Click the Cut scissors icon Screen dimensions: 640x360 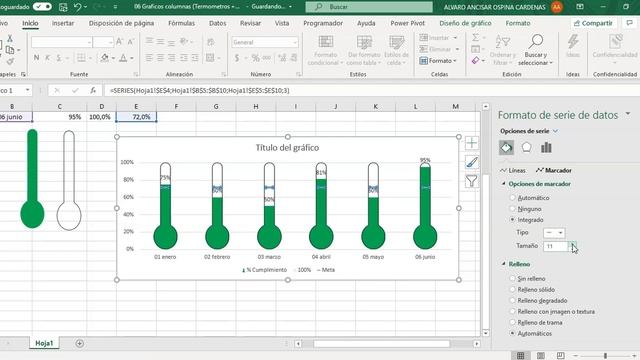pos(10,38)
